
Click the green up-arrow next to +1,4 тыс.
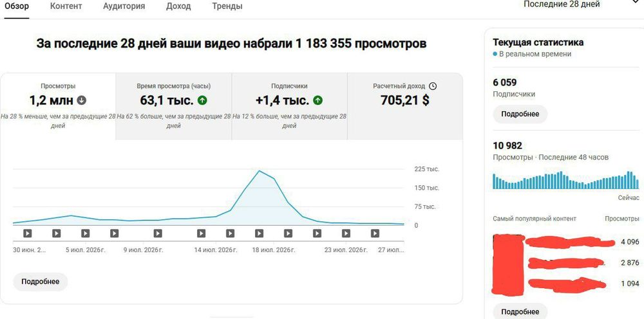318,100
